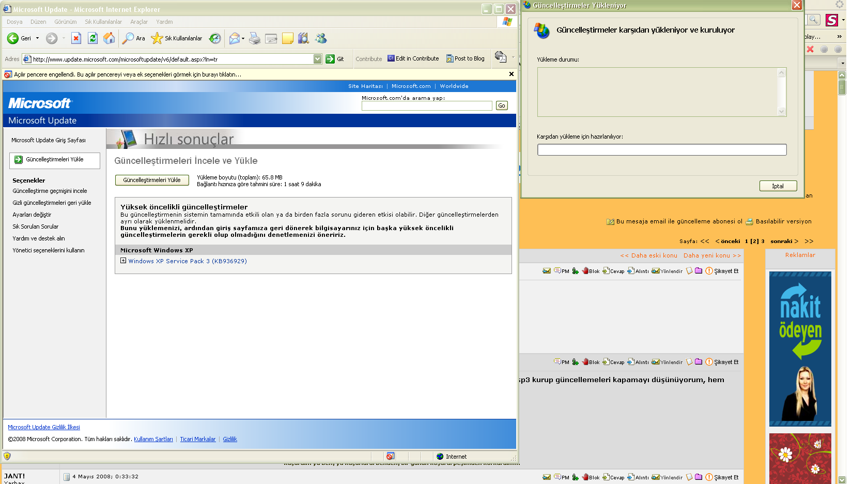Click the pop-up blocked information bar icon
The width and height of the screenshot is (868, 484).
pyautogui.click(x=8, y=74)
